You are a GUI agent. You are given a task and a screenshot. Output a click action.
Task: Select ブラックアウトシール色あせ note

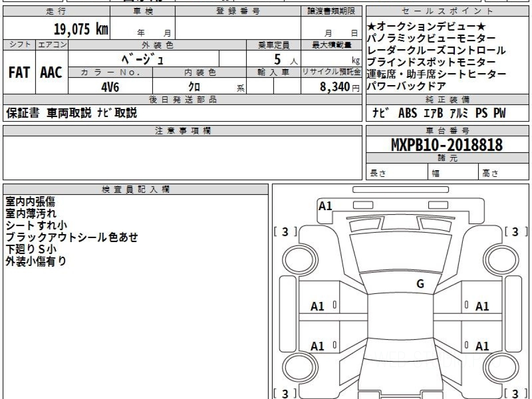pyautogui.click(x=72, y=237)
